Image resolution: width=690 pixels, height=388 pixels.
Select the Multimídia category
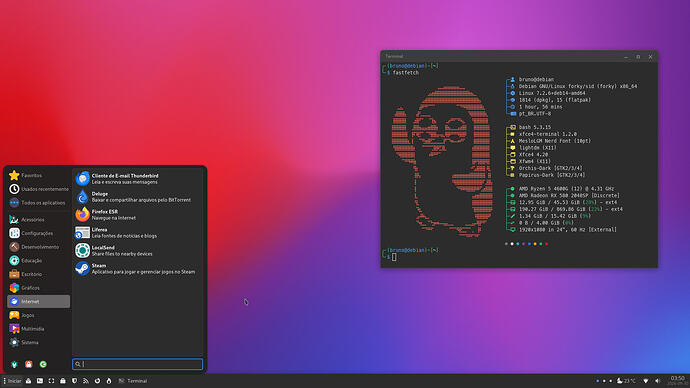(38, 329)
